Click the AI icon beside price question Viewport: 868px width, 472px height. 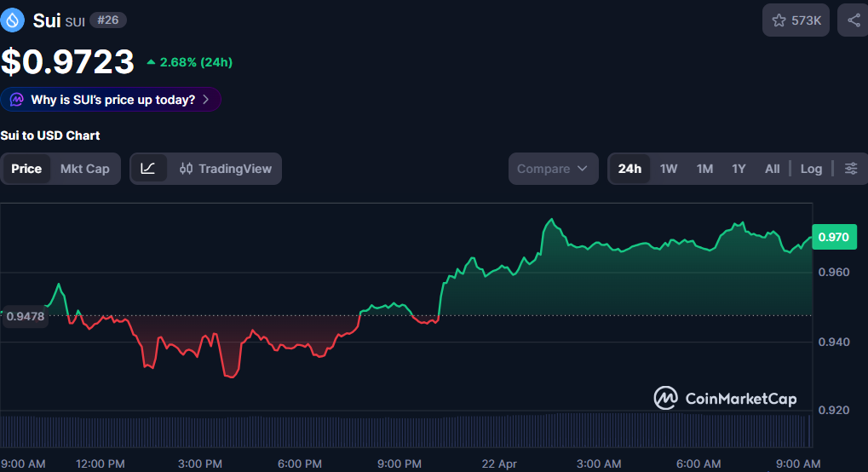coord(17,100)
